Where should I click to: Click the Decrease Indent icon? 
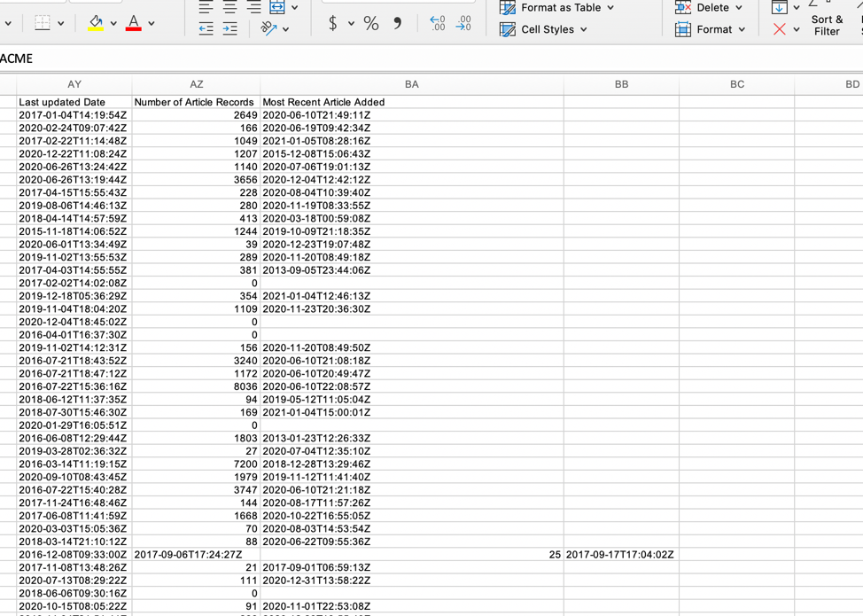point(206,29)
